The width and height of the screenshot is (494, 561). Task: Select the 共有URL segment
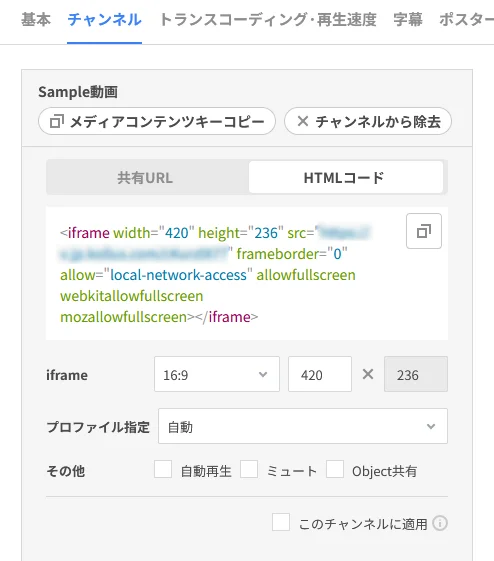coord(145,177)
